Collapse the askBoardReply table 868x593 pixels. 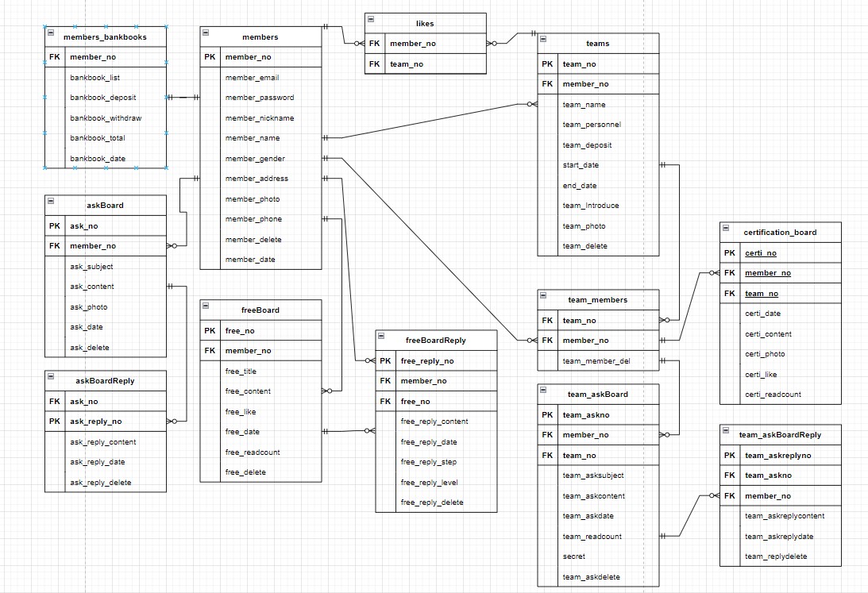click(51, 377)
